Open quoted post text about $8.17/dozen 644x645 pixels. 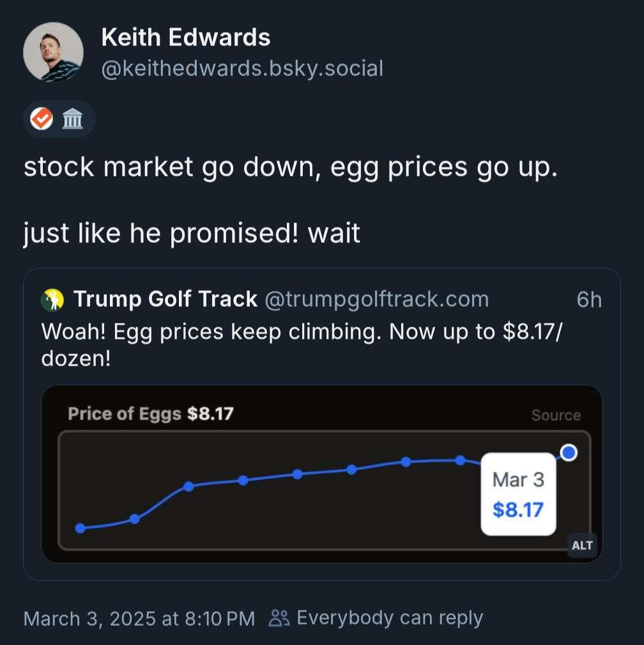(302, 345)
